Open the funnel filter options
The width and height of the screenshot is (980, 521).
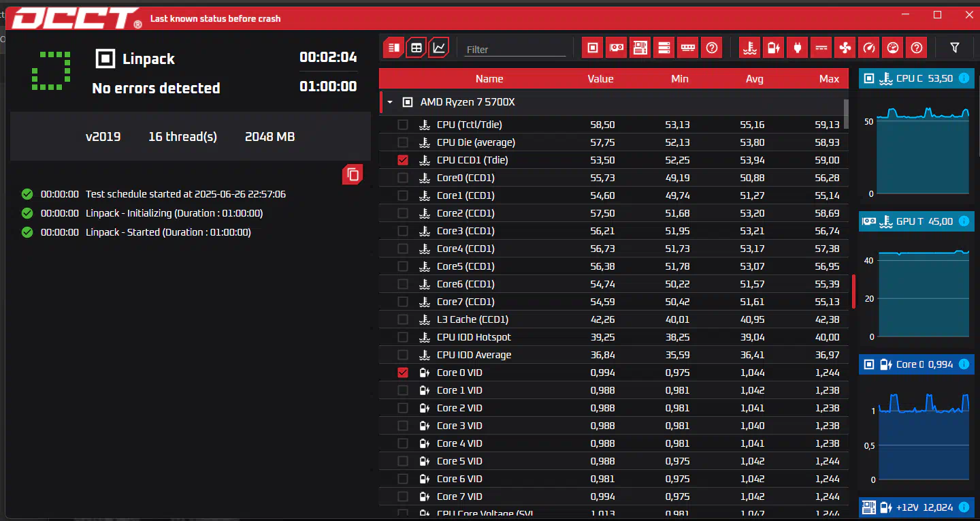[x=955, y=48]
